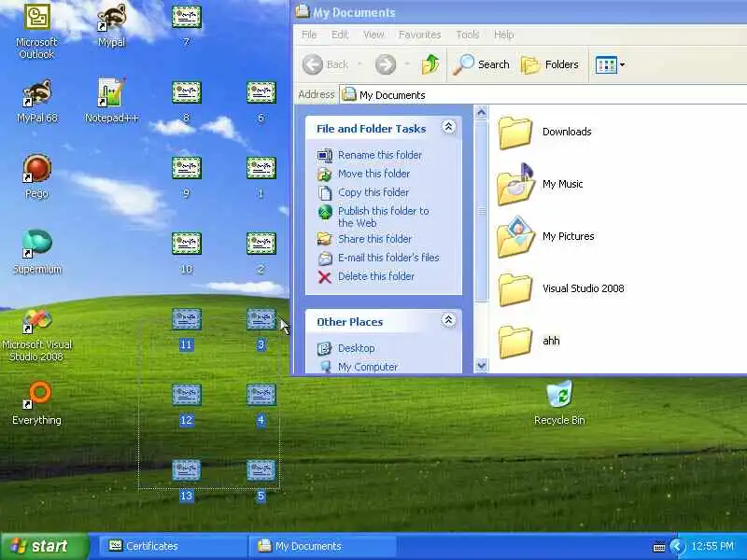Select the ahh folder

[529, 341]
